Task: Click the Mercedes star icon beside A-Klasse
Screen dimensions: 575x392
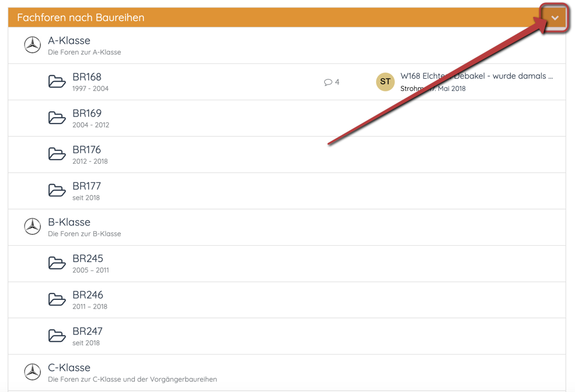Action: click(33, 45)
